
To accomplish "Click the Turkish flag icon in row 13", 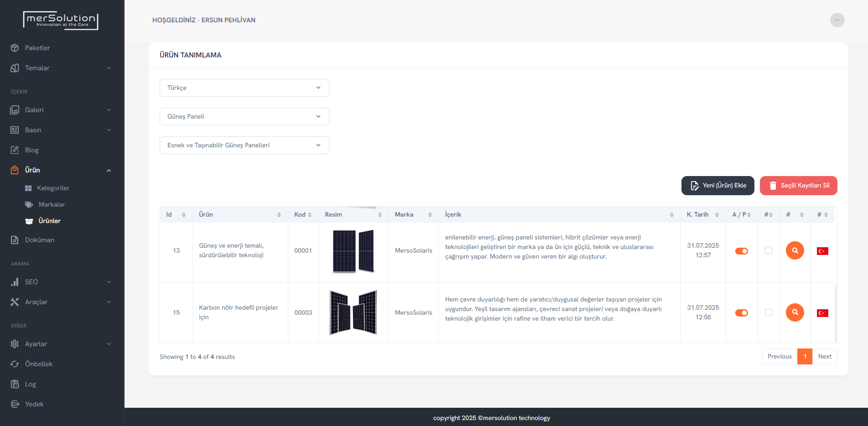I will pyautogui.click(x=822, y=251).
